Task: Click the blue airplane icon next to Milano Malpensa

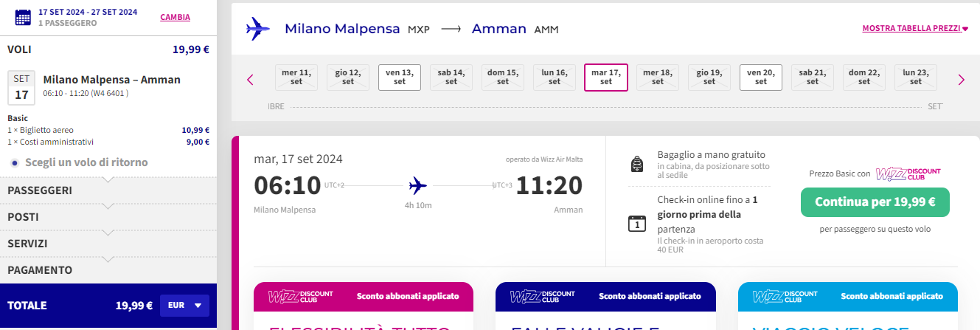Action: pyautogui.click(x=258, y=29)
